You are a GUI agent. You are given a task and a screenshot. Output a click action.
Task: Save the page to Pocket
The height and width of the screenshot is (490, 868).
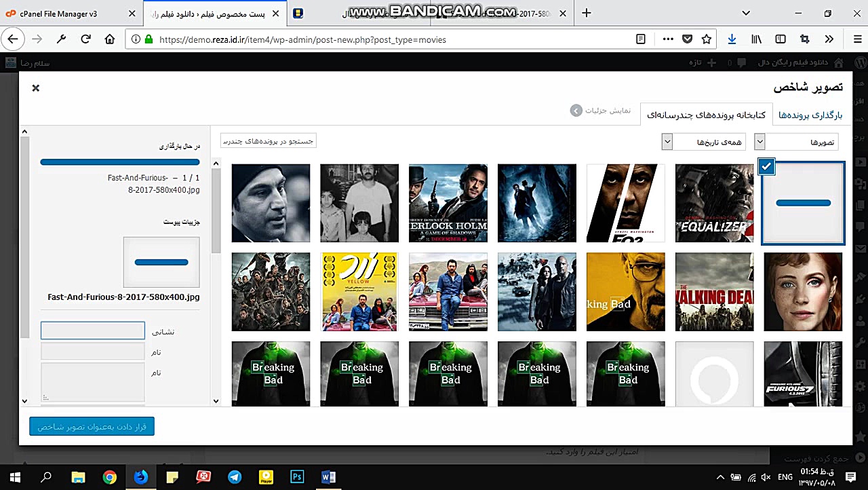(688, 39)
